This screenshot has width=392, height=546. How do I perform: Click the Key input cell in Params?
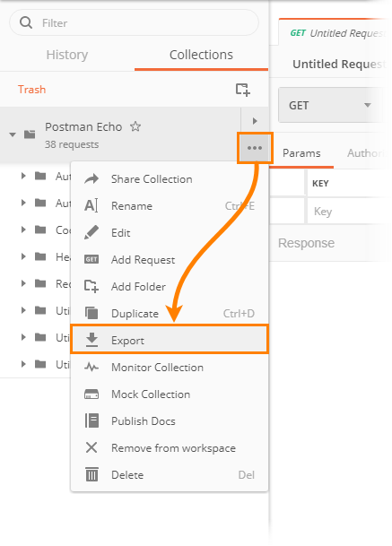(x=347, y=212)
